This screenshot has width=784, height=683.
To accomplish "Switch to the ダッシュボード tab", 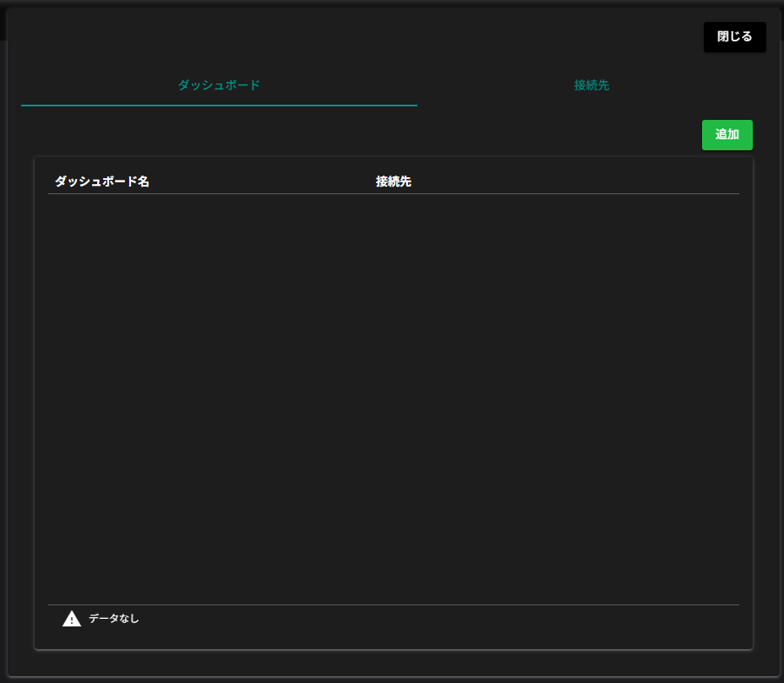I will coord(219,85).
